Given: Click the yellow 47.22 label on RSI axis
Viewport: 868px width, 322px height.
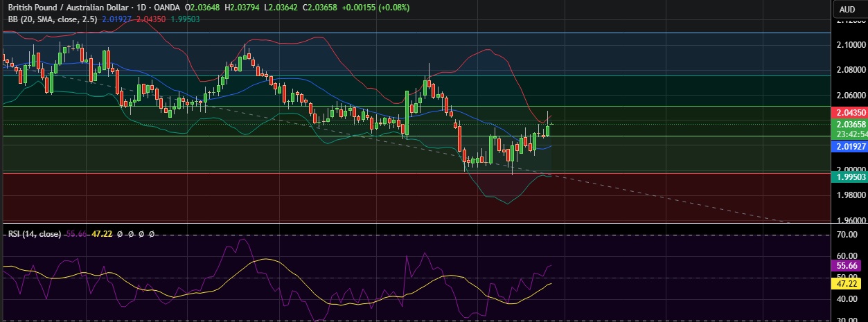Looking at the screenshot, I should 847,284.
